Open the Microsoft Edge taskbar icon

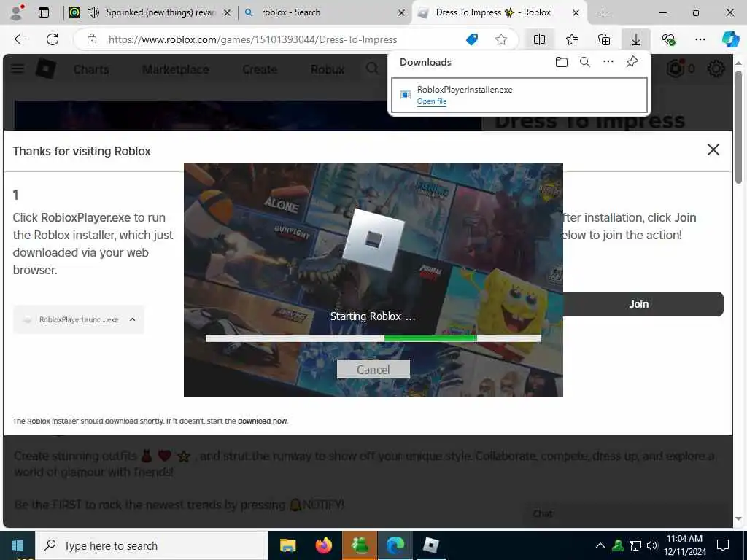pos(395,545)
